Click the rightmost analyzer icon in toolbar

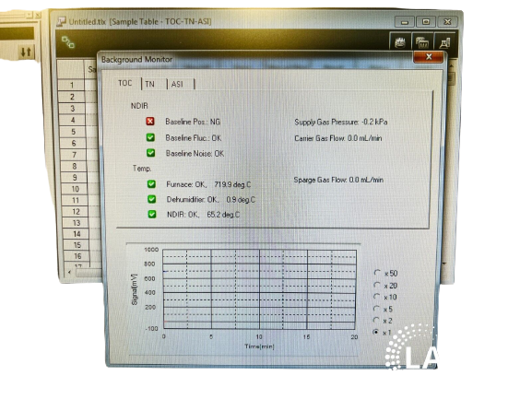(x=444, y=42)
